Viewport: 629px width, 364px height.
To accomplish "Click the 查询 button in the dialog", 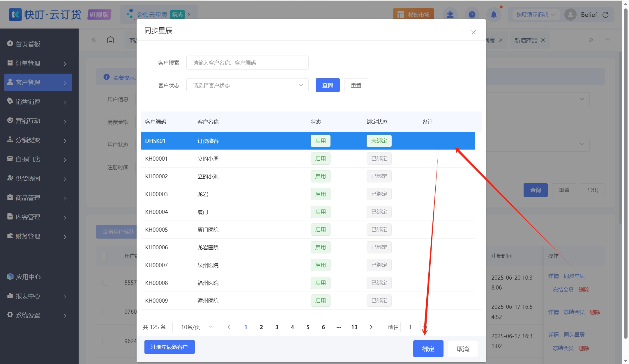I will point(328,85).
